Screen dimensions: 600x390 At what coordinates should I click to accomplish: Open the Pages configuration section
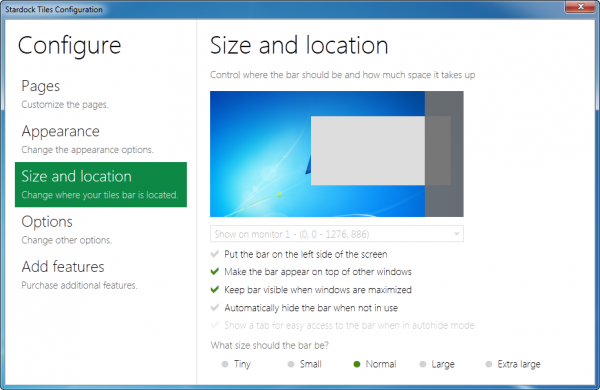pos(101,94)
